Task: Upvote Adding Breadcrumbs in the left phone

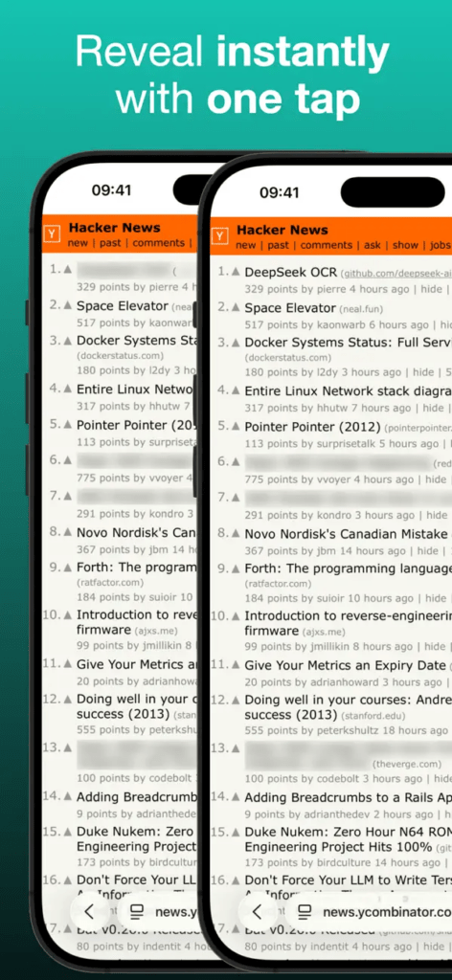Action: coord(68,797)
